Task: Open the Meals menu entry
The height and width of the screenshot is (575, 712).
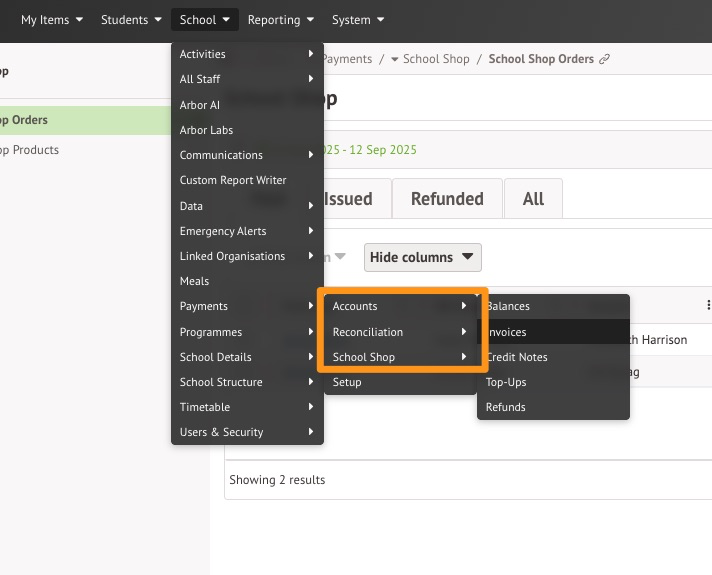Action: [195, 281]
